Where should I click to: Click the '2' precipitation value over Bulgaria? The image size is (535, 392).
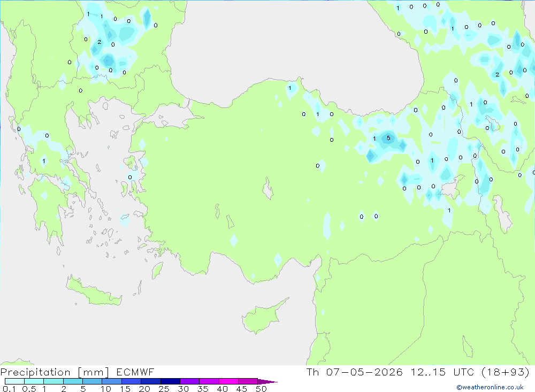coord(100,42)
